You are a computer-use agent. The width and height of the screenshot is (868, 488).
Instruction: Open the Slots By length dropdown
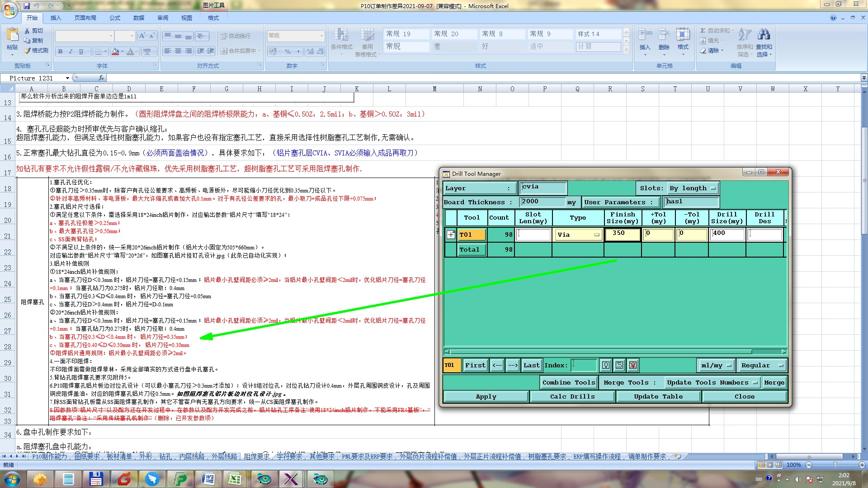click(693, 188)
